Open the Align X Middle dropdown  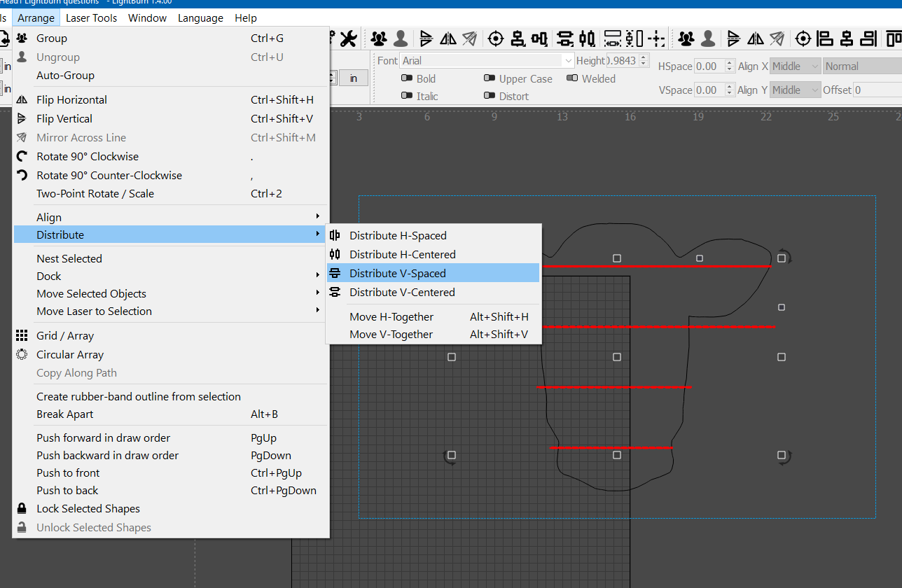click(795, 66)
